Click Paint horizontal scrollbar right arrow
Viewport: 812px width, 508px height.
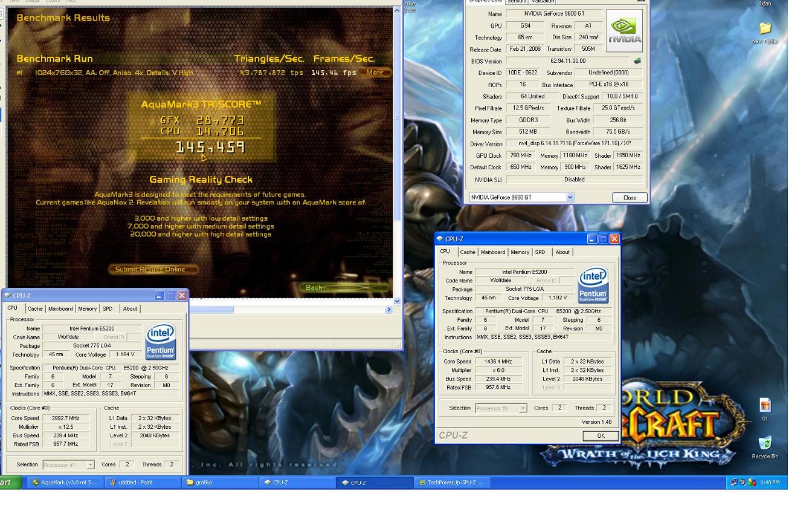pyautogui.click(x=388, y=310)
